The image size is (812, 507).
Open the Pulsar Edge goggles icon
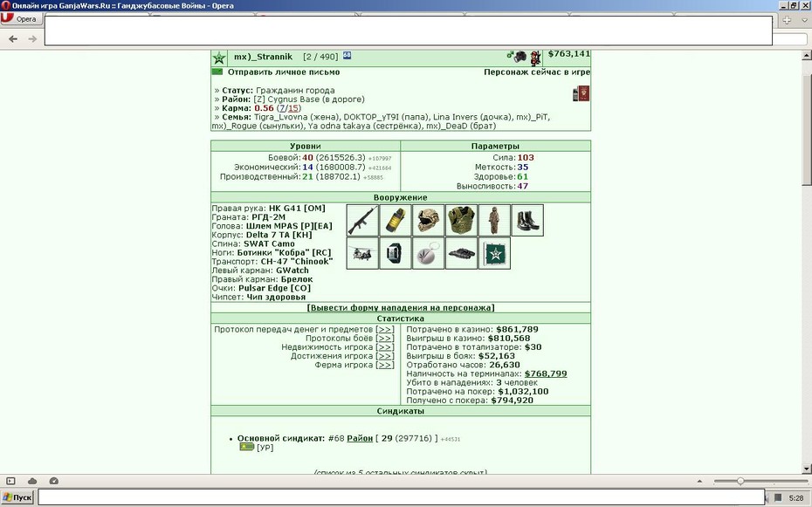tap(461, 253)
